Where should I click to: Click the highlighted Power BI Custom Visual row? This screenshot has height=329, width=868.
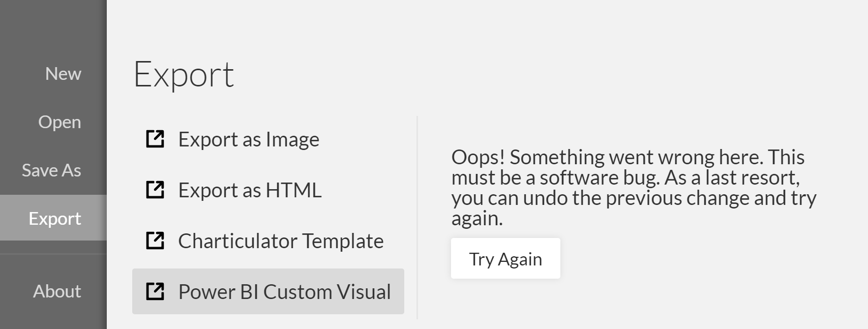click(x=267, y=292)
